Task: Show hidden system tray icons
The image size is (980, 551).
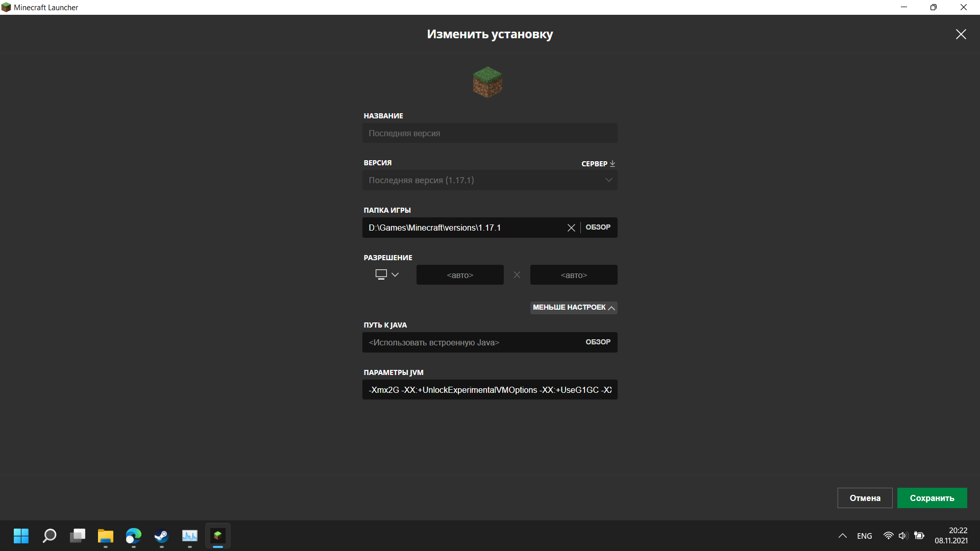Action: pos(842,536)
